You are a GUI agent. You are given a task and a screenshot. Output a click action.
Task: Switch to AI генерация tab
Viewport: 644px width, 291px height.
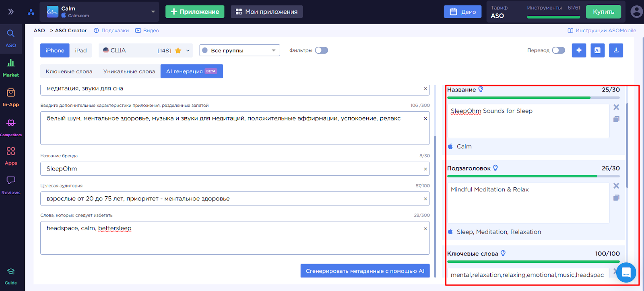(x=192, y=71)
